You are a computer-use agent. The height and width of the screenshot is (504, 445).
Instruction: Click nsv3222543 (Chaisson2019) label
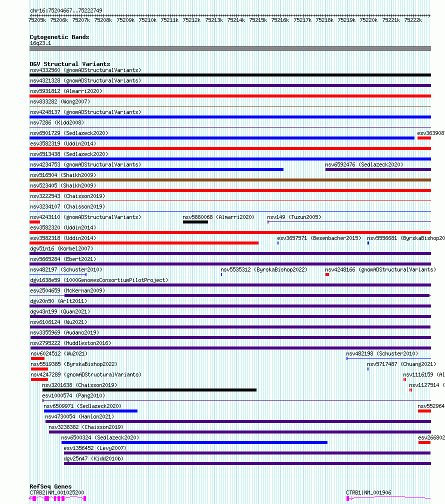[x=67, y=196]
